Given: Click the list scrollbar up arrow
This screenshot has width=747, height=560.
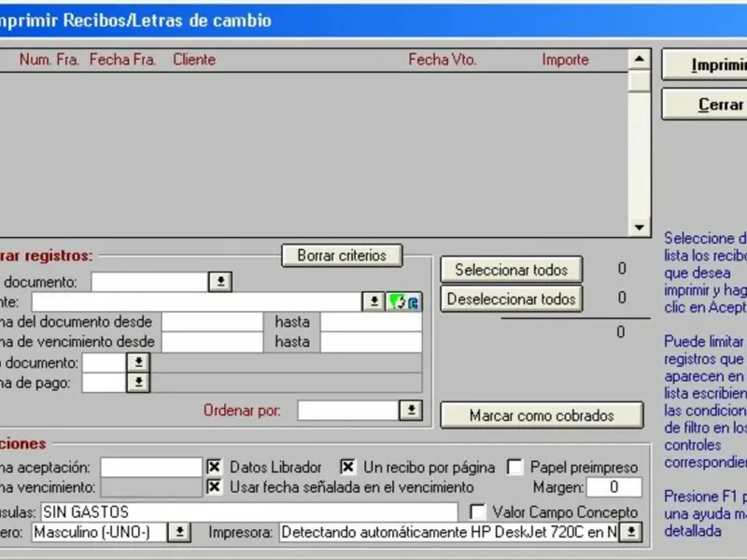Looking at the screenshot, I should pyautogui.click(x=640, y=60).
